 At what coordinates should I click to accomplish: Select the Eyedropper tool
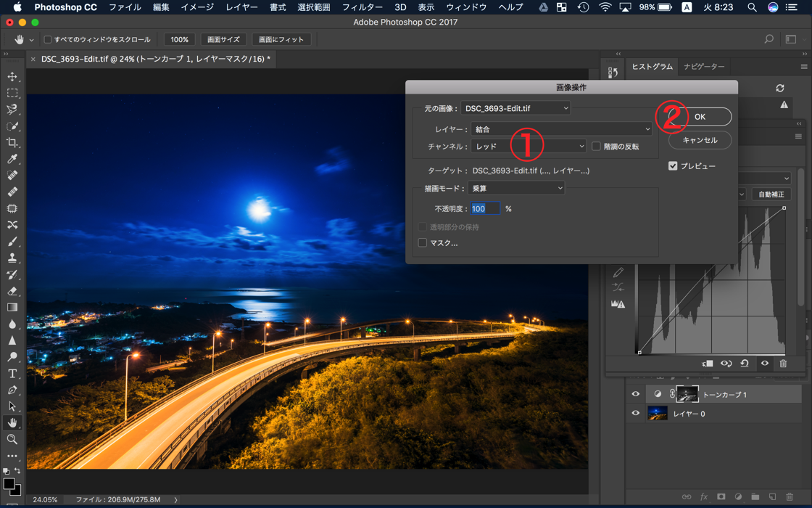click(12, 159)
